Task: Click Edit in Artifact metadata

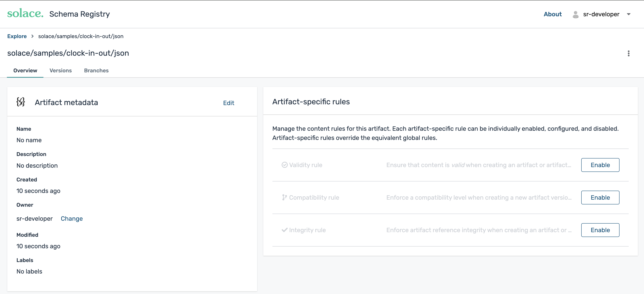Action: click(228, 103)
